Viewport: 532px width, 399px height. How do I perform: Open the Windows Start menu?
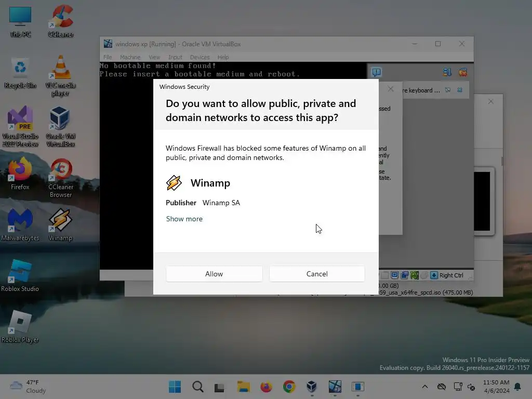(175, 387)
